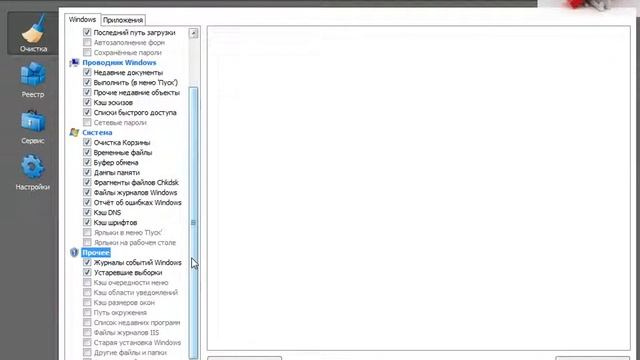Enable Файлы журналов IIS checkbox

[87, 332]
